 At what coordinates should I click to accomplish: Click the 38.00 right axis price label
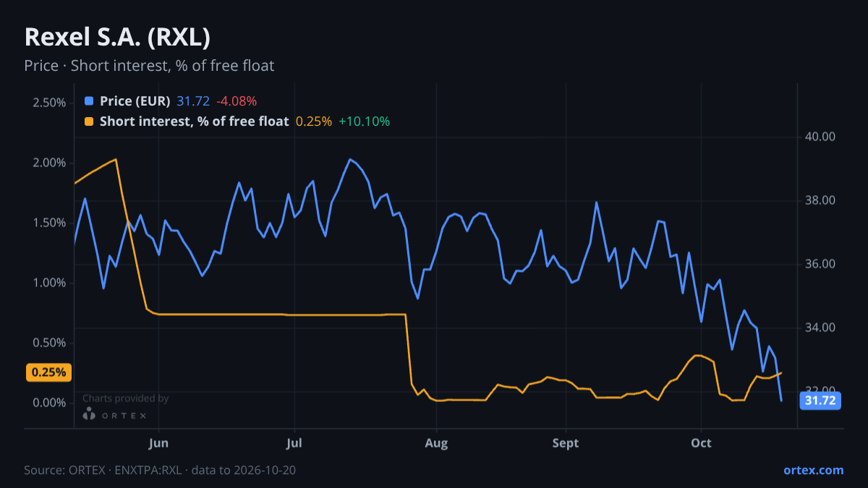(x=820, y=200)
